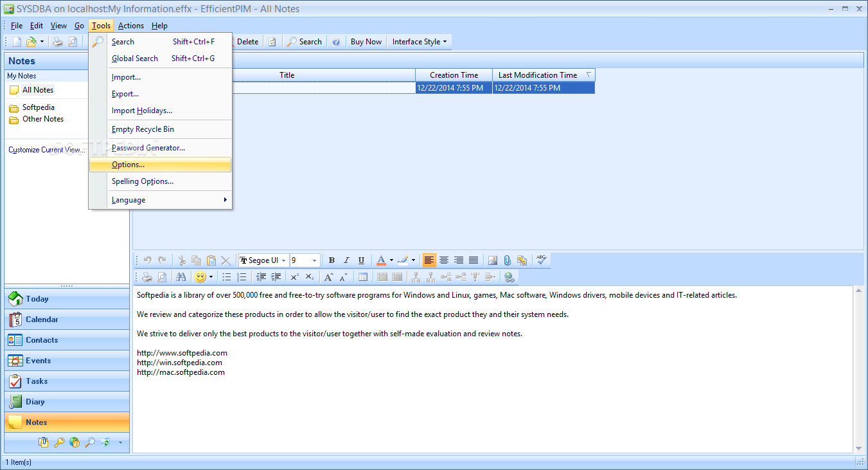Screen dimensions: 868x470
Task: Select Options... in the Tools menu
Action: [x=160, y=165]
